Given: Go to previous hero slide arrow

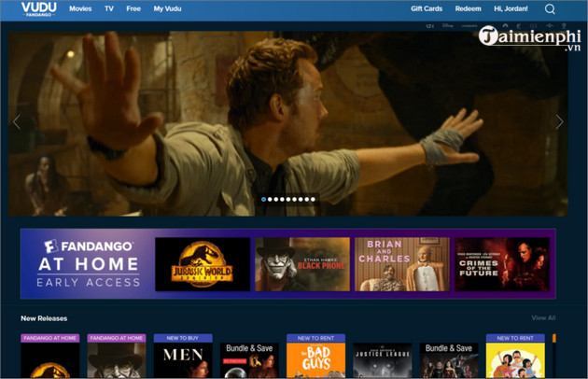Looking at the screenshot, I should (17, 122).
